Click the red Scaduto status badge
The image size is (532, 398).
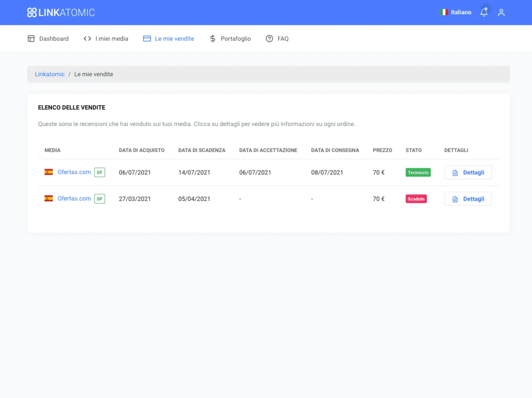[416, 199]
